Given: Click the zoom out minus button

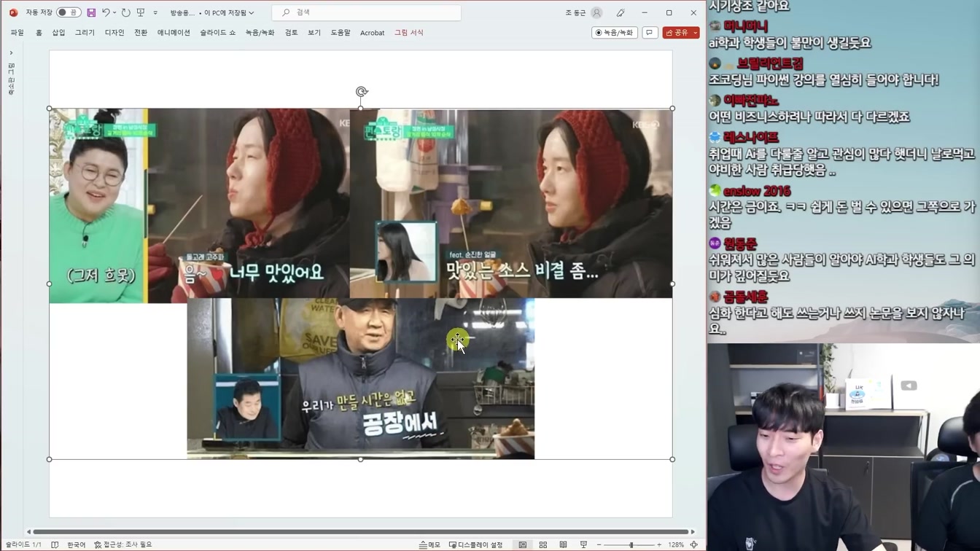Looking at the screenshot, I should click(599, 544).
